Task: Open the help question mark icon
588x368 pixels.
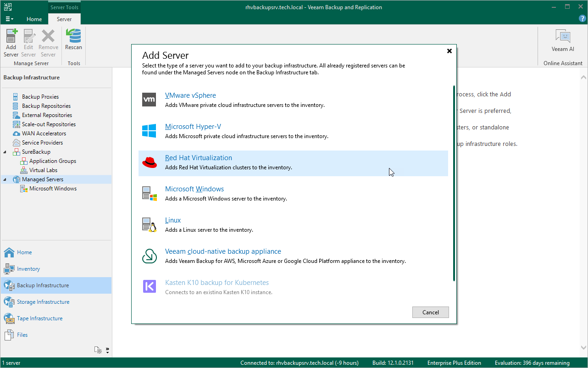Action: click(x=582, y=19)
